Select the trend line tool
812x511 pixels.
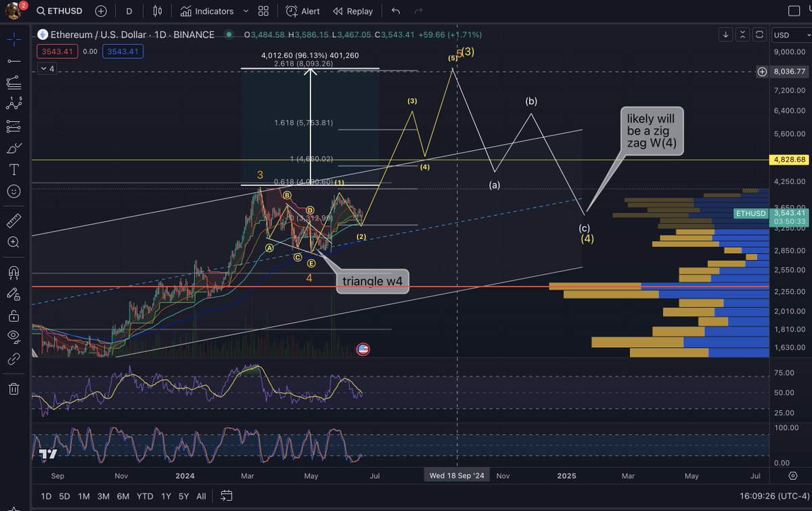(x=14, y=61)
